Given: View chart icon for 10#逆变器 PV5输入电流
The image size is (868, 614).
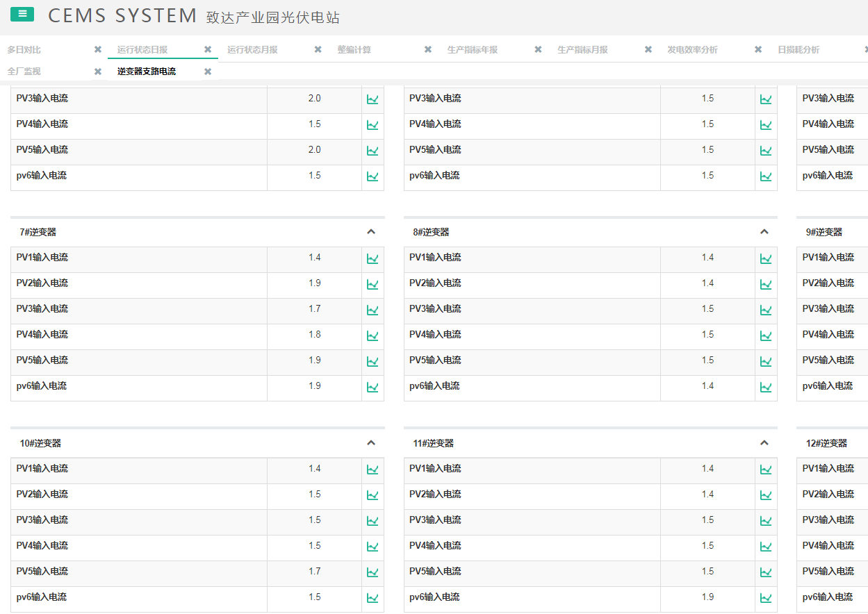Looking at the screenshot, I should click(x=372, y=573).
